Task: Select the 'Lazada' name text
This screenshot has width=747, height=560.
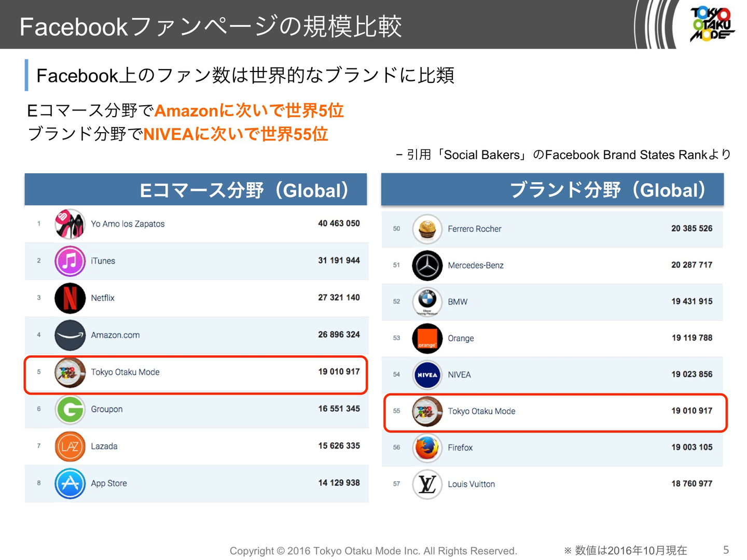Action: pyautogui.click(x=104, y=446)
